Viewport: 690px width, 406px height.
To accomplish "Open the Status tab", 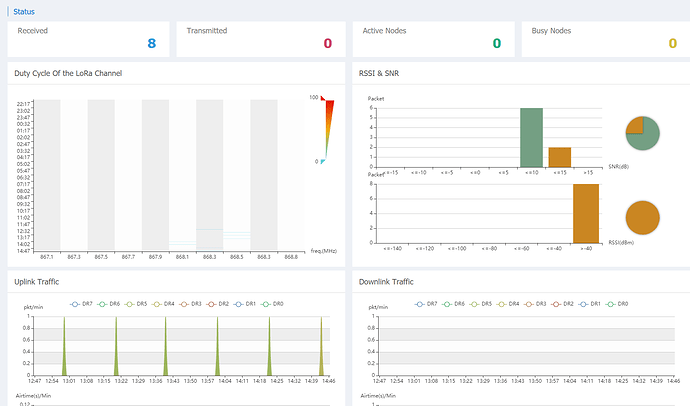I will click(26, 11).
